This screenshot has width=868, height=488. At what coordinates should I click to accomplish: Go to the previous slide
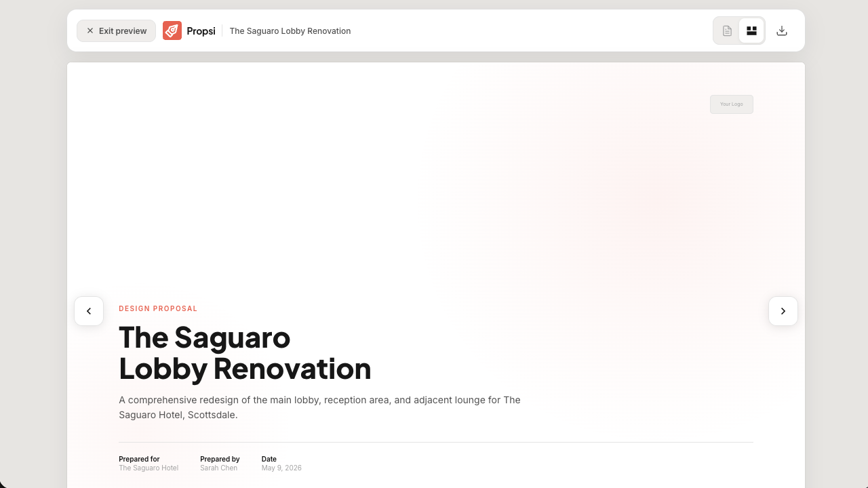click(x=89, y=311)
